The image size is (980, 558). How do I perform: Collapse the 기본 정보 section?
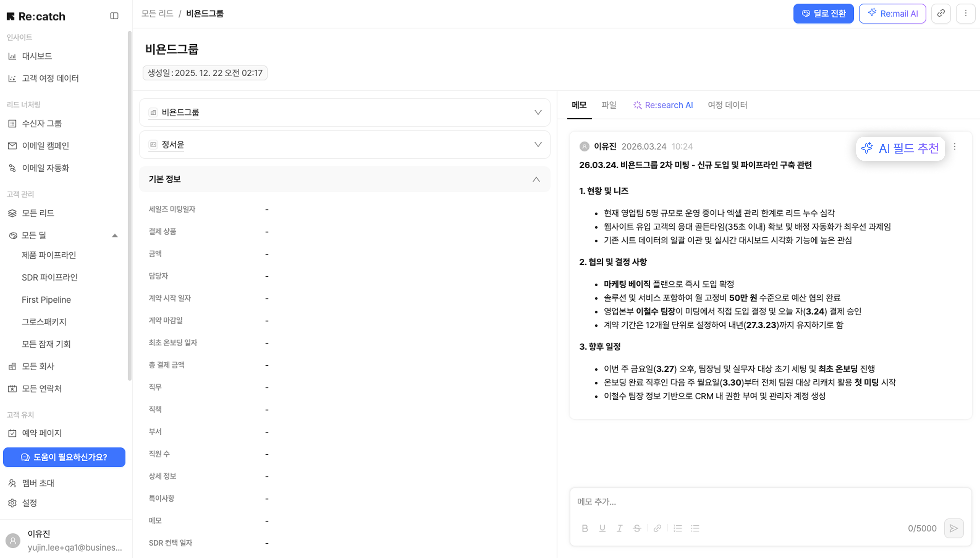coord(536,179)
